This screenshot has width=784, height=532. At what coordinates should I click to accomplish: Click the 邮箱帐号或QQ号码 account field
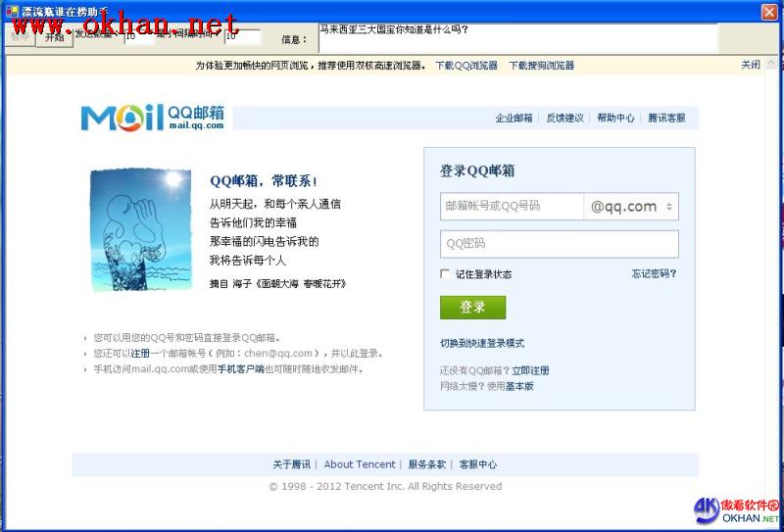click(x=512, y=206)
